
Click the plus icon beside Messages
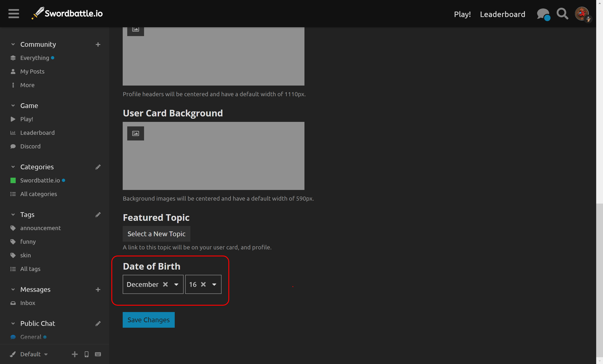98,290
